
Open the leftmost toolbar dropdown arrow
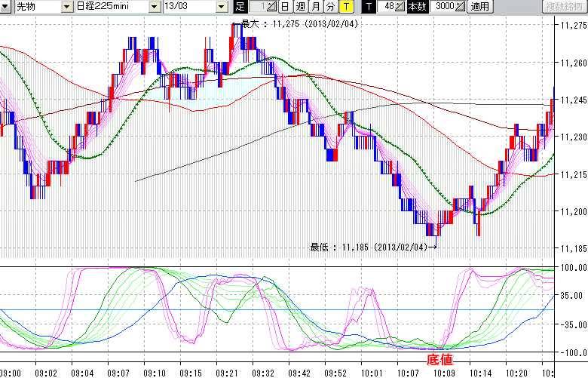pyautogui.click(x=6, y=7)
